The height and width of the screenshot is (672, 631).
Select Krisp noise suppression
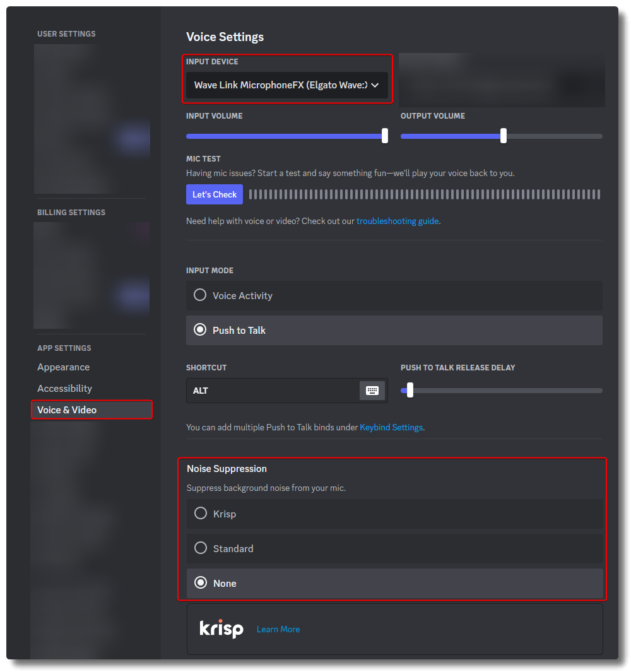tap(394, 514)
